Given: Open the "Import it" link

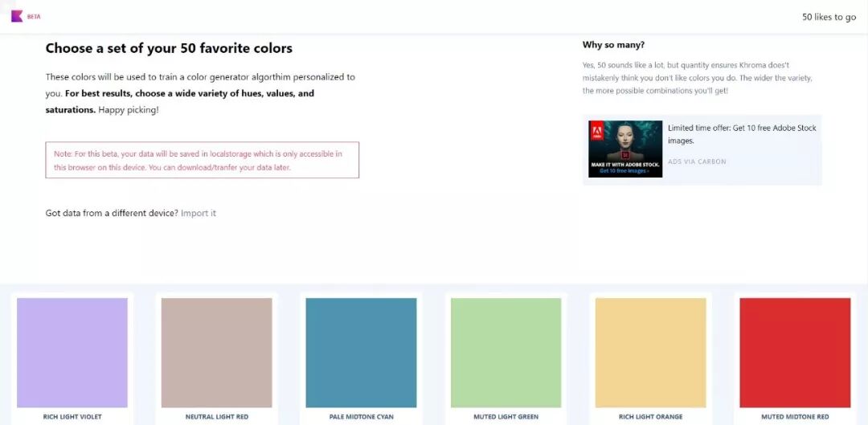Looking at the screenshot, I should (x=199, y=213).
